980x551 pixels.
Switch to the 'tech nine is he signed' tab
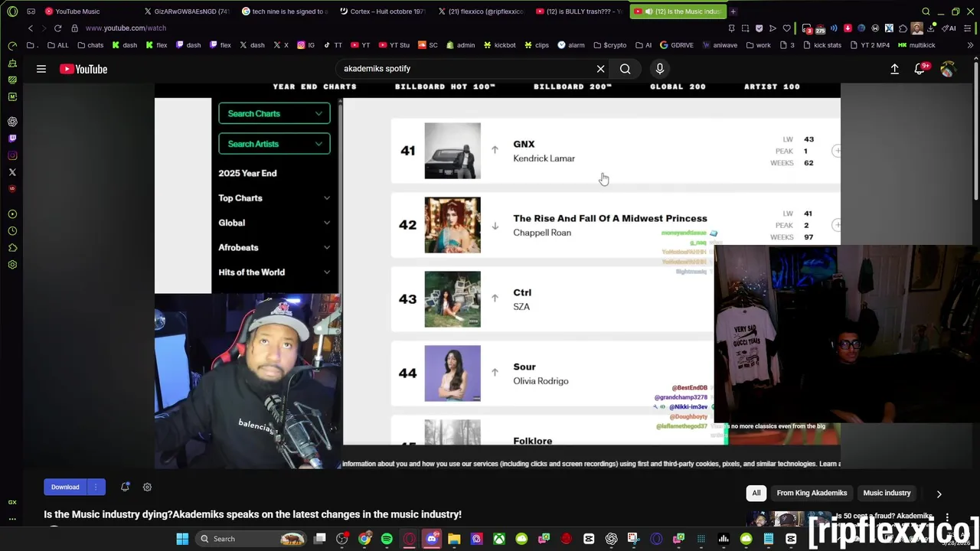pyautogui.click(x=285, y=11)
